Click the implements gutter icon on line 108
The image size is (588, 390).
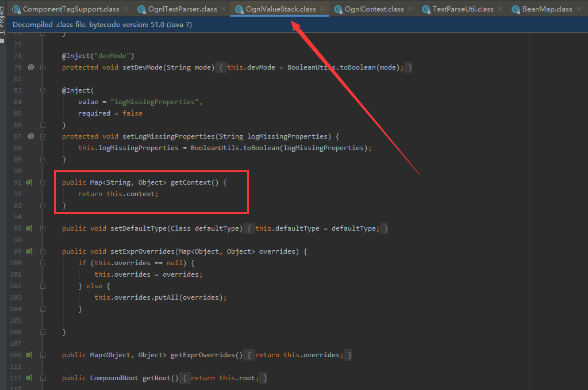tap(29, 355)
